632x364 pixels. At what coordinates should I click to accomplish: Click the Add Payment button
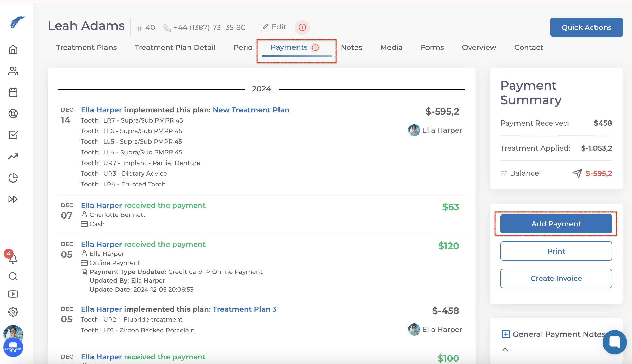[x=556, y=224]
